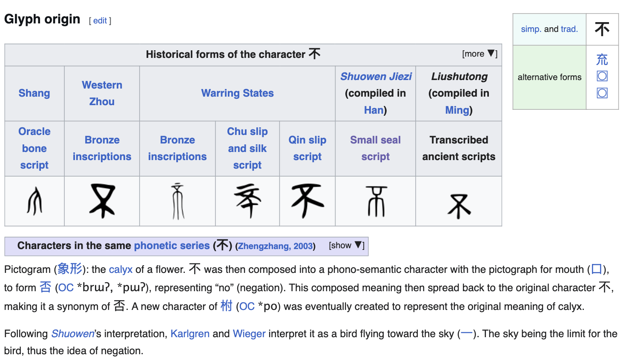Open the alternative form character 㐀
This screenshot has width=626, height=364.
tap(602, 60)
